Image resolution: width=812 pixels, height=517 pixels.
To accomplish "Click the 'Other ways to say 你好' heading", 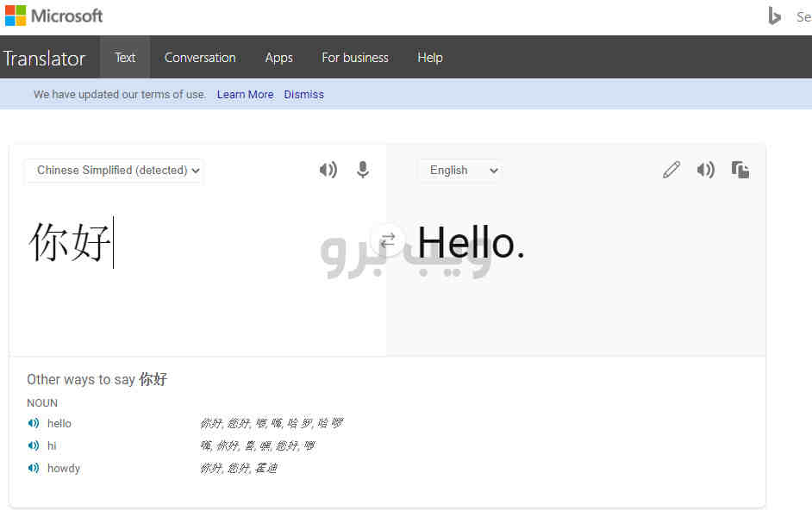I will click(x=97, y=379).
